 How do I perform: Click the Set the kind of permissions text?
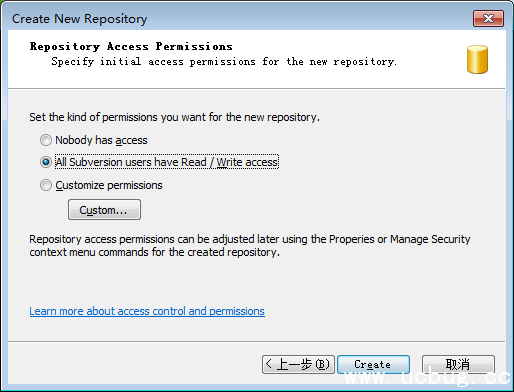pyautogui.click(x=174, y=117)
